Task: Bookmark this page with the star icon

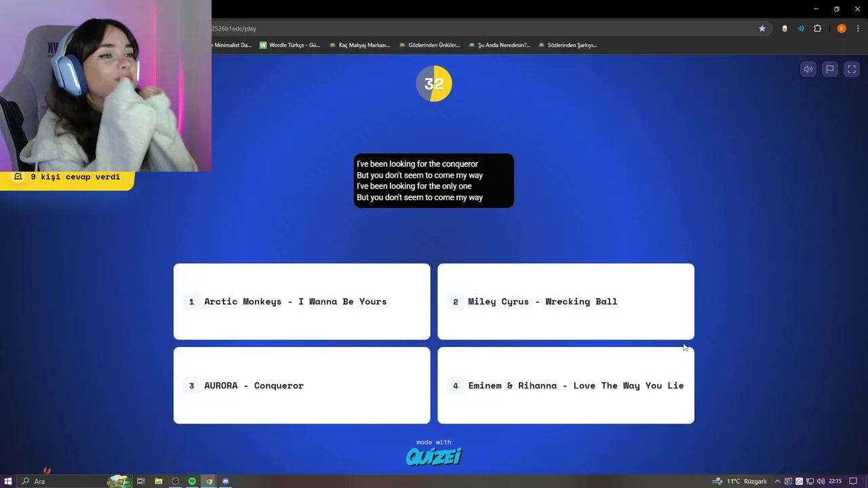Action: click(x=762, y=28)
